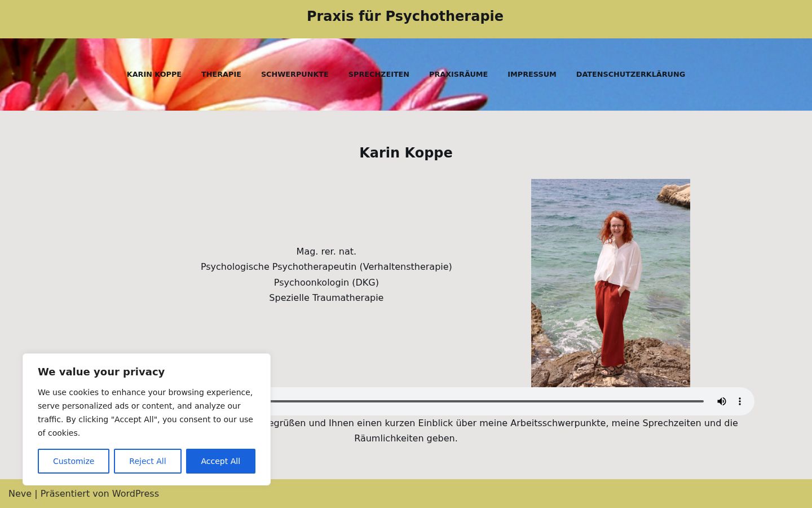Click the photo of Karin Koppe at the sea
The height and width of the screenshot is (508, 812).
click(x=611, y=283)
